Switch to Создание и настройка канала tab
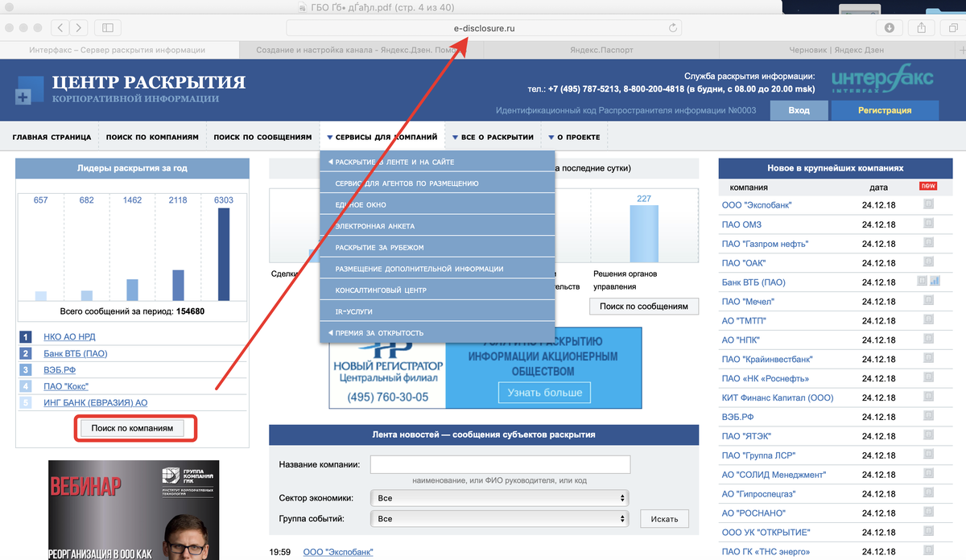 point(360,50)
